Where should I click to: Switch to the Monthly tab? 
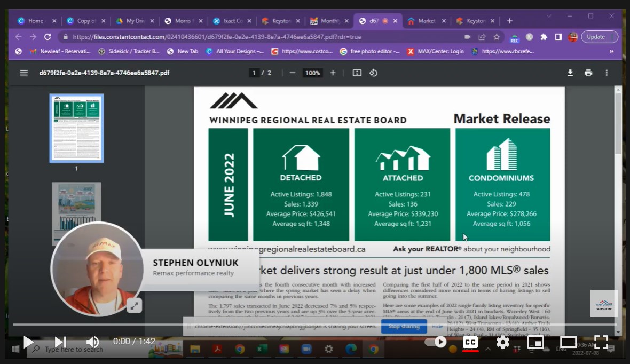click(329, 21)
